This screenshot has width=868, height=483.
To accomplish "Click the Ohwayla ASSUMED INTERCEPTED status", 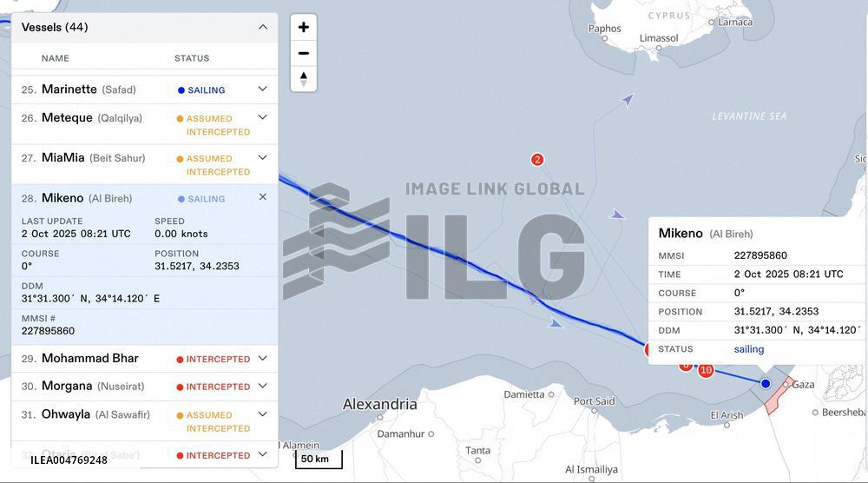I will pos(214,421).
